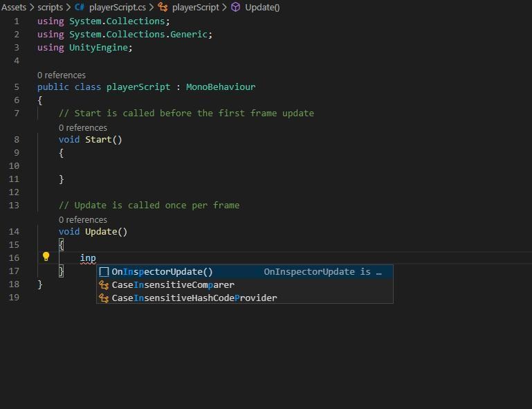Select line 16 via its line number
The height and width of the screenshot is (409, 532).
coord(15,258)
